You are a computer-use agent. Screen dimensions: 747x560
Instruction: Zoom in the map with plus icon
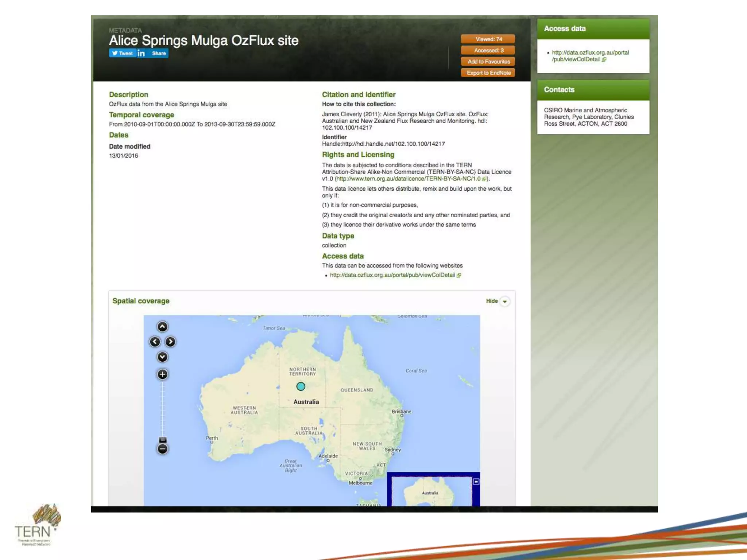(x=162, y=374)
